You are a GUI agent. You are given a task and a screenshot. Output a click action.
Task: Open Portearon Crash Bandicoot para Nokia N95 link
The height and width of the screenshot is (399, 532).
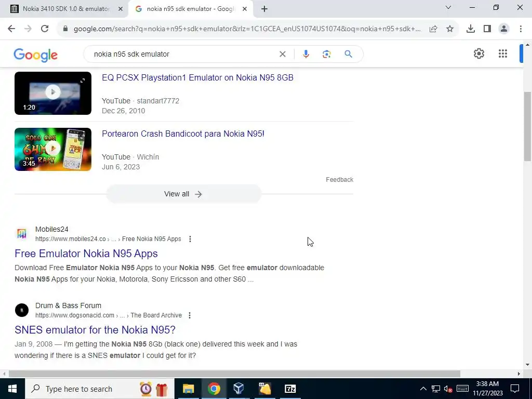click(183, 134)
